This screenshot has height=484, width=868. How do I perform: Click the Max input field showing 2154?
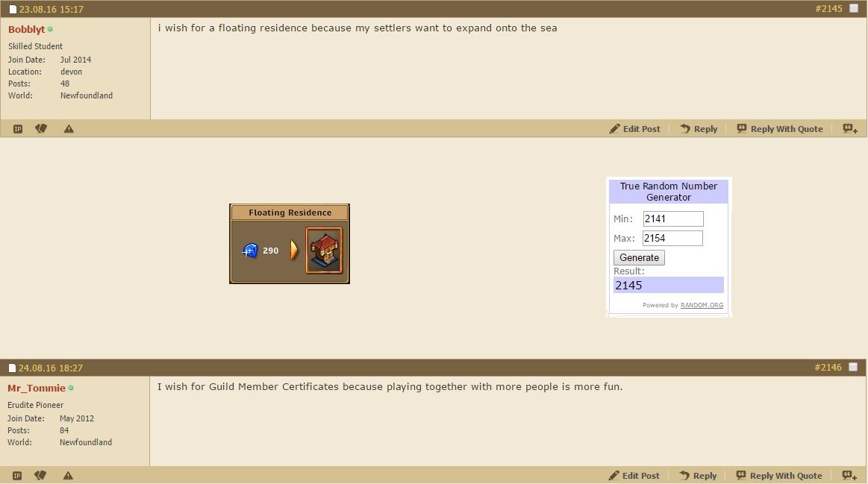[672, 239]
